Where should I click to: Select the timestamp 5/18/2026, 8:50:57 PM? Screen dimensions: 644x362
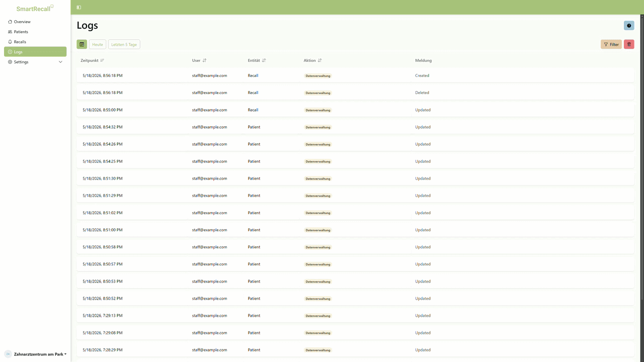[103, 264]
